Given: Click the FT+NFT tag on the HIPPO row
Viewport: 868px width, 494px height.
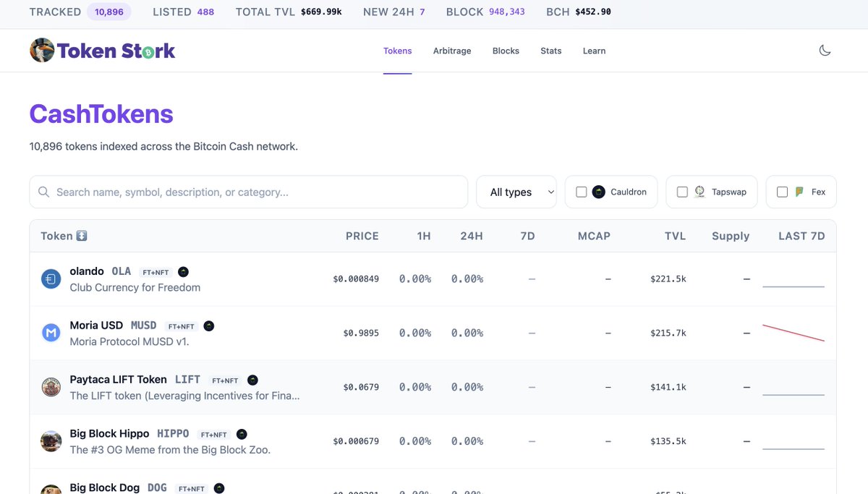Looking at the screenshot, I should [x=213, y=435].
